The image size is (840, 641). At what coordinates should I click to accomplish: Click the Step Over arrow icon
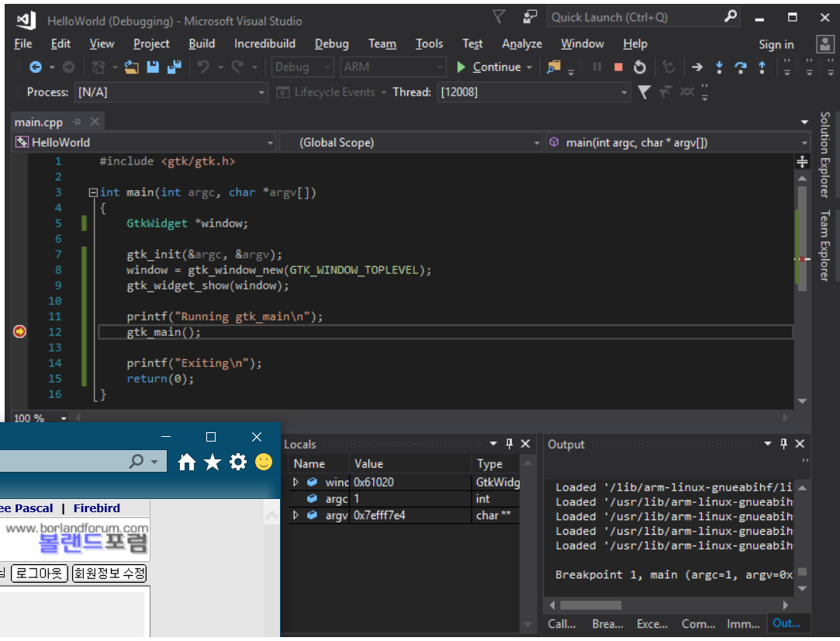coord(741,68)
